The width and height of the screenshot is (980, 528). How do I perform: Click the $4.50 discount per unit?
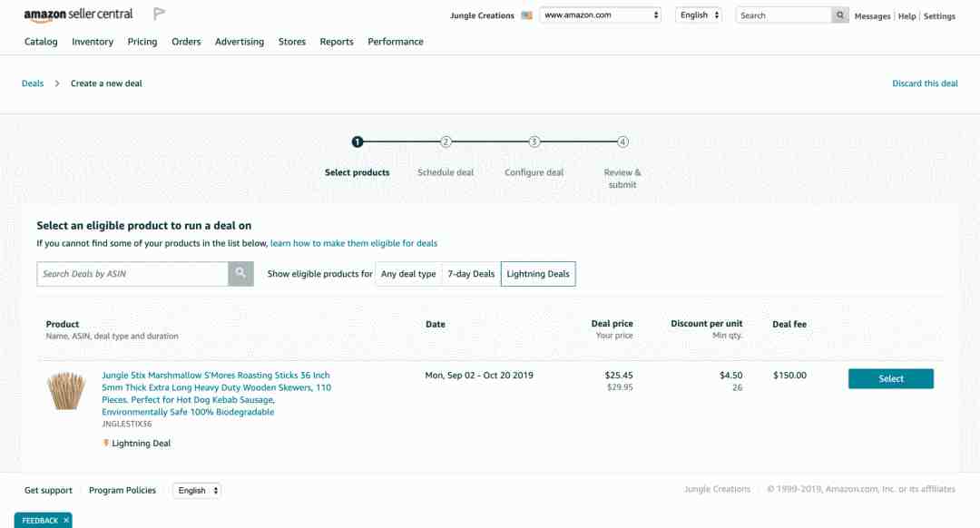pos(731,376)
